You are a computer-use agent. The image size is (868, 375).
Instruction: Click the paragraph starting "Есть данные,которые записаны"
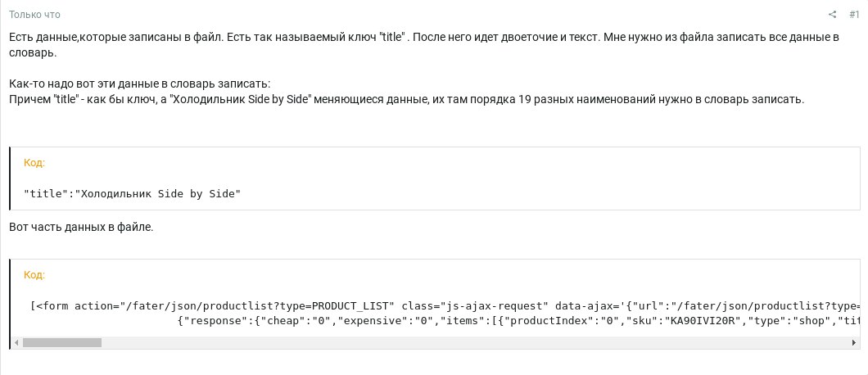coord(424,45)
